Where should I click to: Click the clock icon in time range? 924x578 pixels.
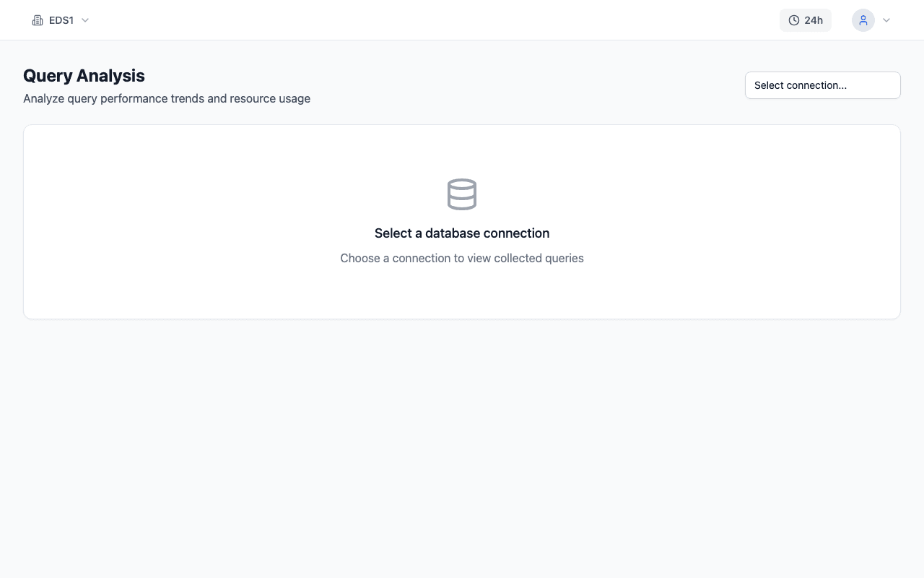794,20
